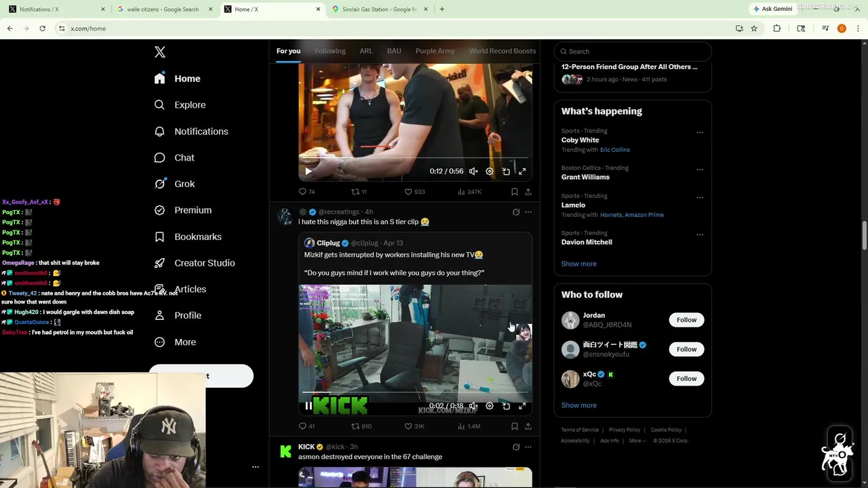Repost the post with 910 reposts
The image size is (868, 488).
point(361,426)
